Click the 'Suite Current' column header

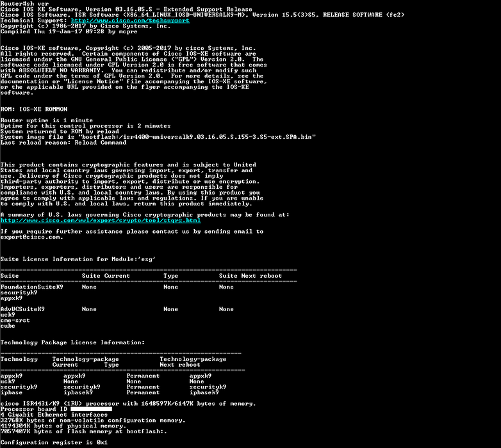pyautogui.click(x=106, y=276)
